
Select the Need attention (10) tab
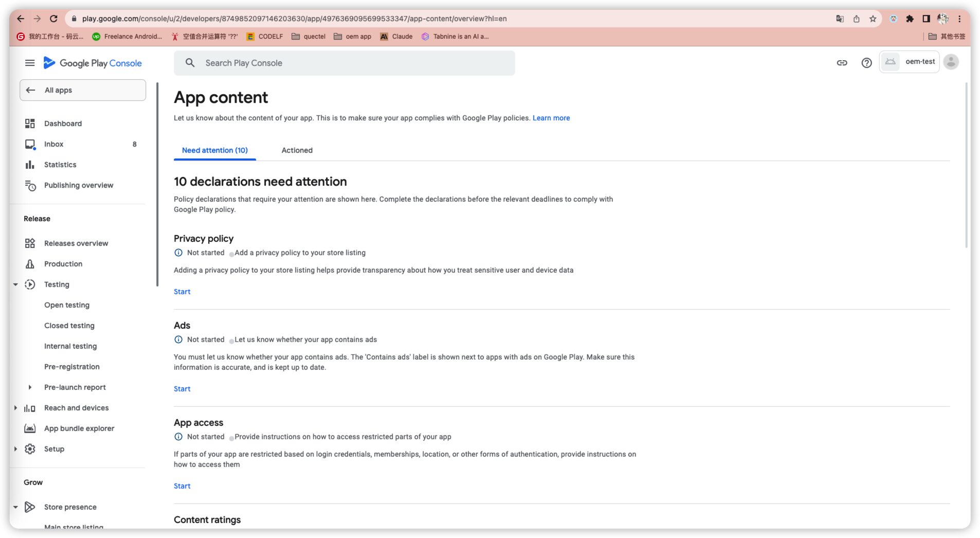coord(215,150)
